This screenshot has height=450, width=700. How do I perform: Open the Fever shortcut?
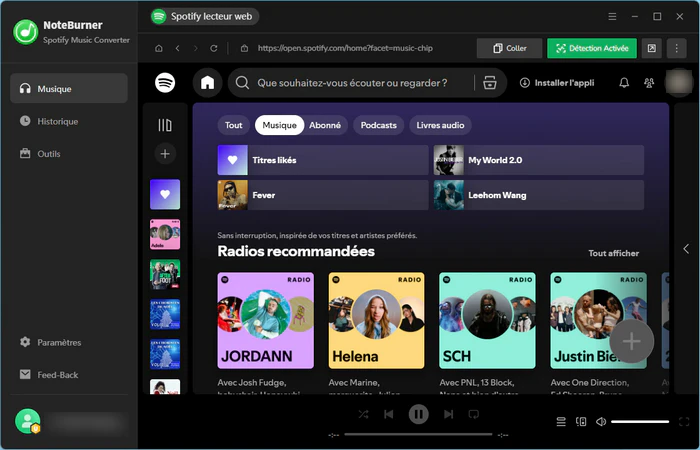[x=323, y=195]
